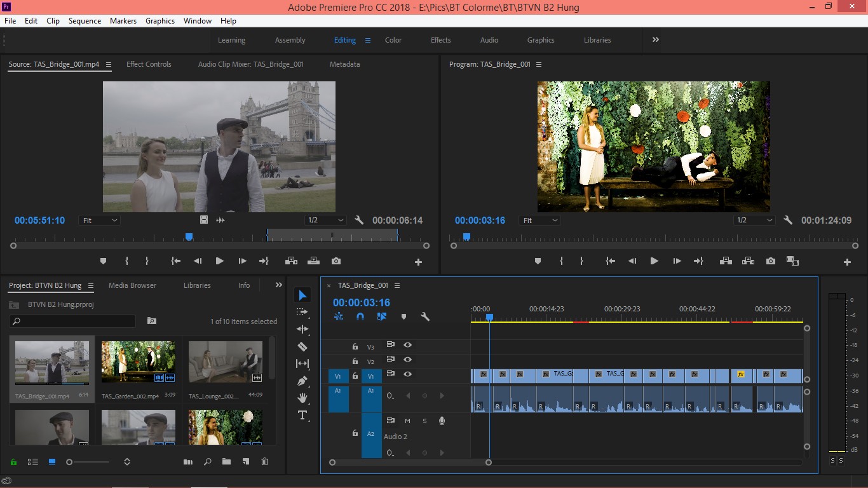Click Insert button in Source monitor
Viewport: 868px width, 488px height.
[x=291, y=261]
